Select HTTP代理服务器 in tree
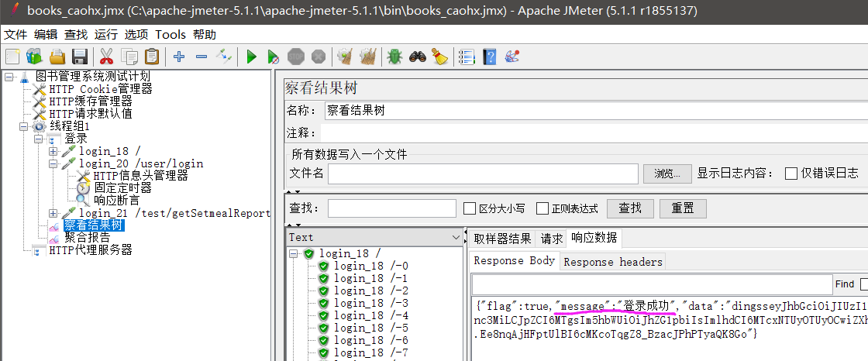 (x=90, y=250)
